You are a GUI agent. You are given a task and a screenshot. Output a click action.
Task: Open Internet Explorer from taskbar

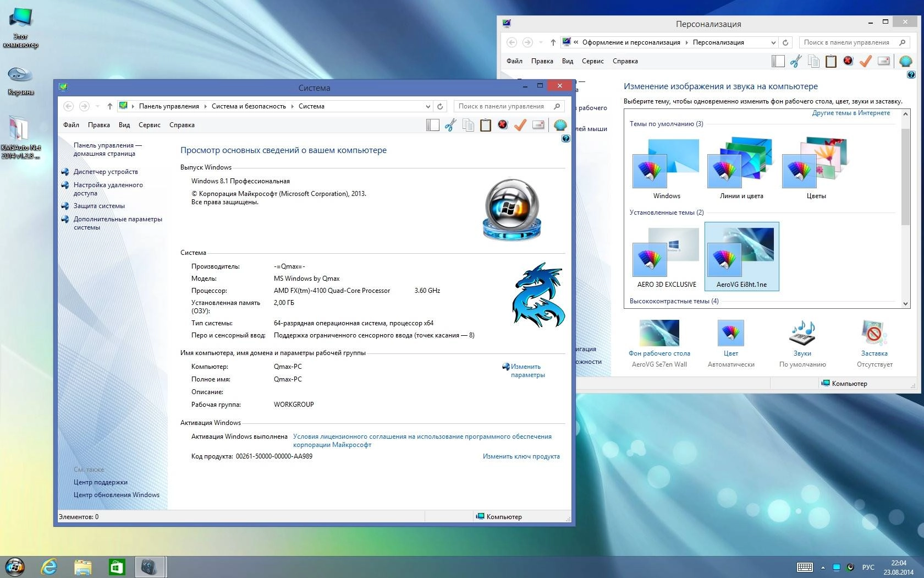[49, 567]
